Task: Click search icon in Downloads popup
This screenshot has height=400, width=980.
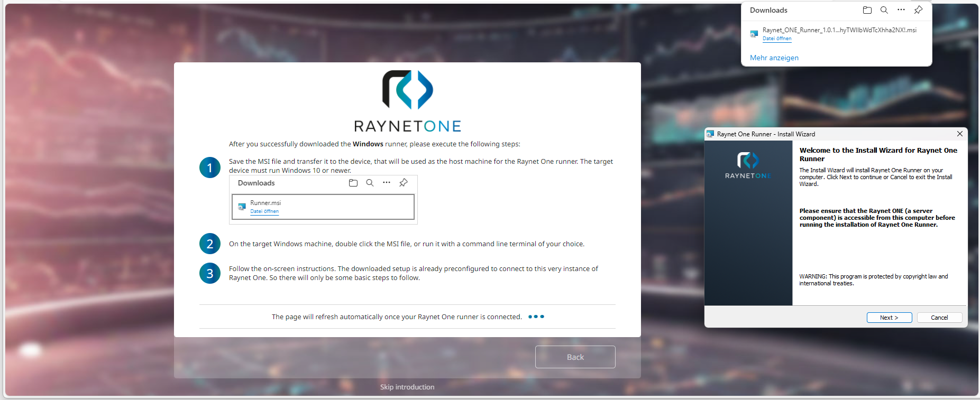Action: pos(884,10)
